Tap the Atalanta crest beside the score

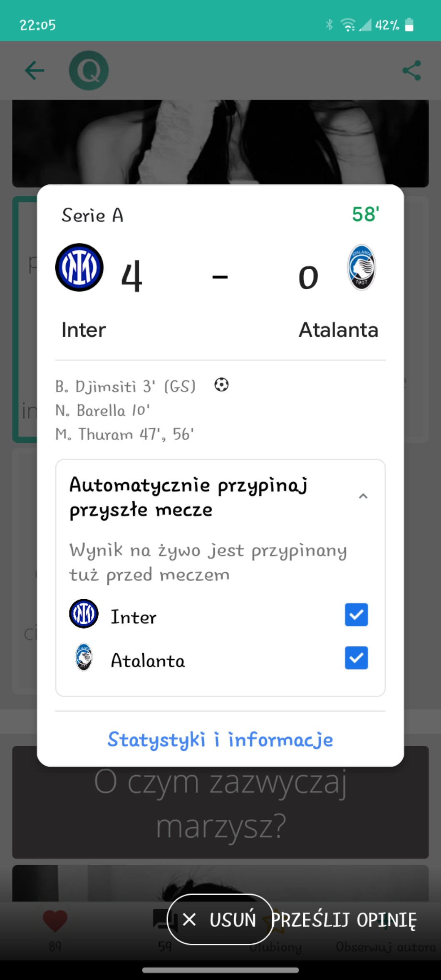361,267
